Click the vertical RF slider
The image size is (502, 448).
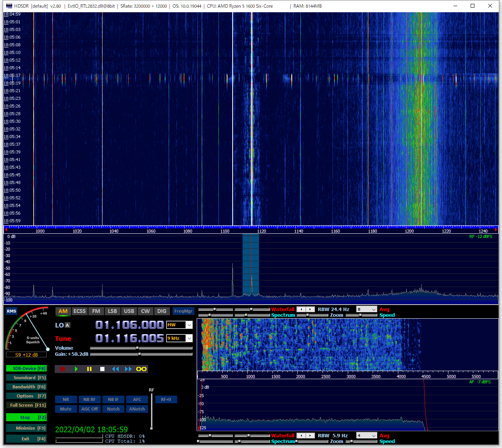(152, 411)
